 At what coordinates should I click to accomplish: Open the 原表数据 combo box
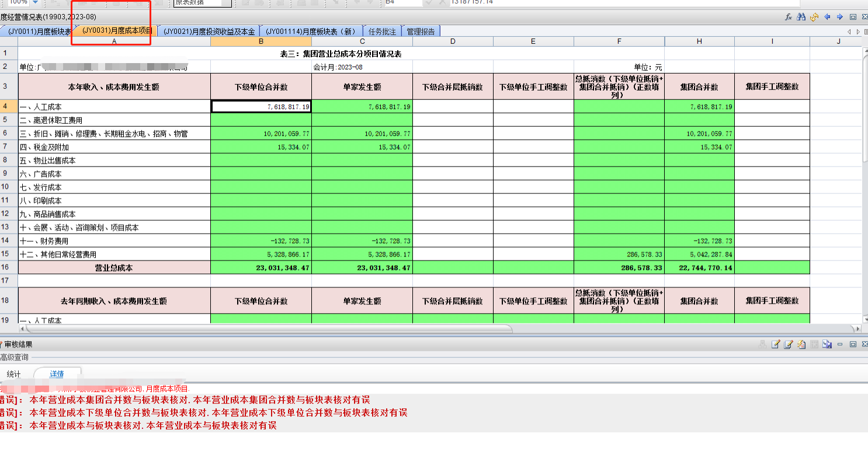203,3
